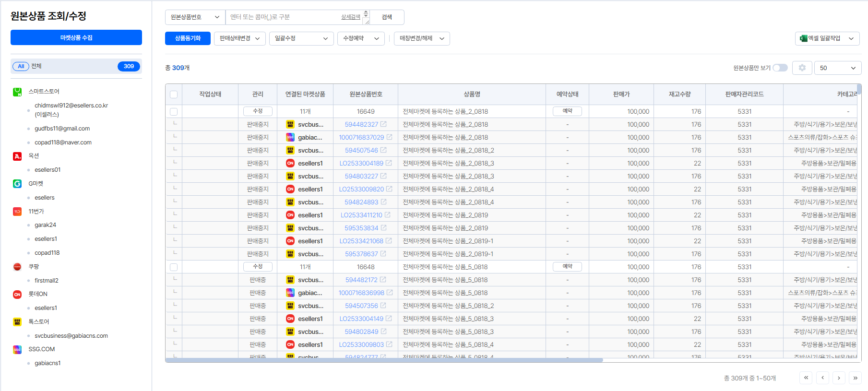Screen dimensions: 868x391
Task: Open external link icon beside 595378637
Action: pyautogui.click(x=383, y=254)
